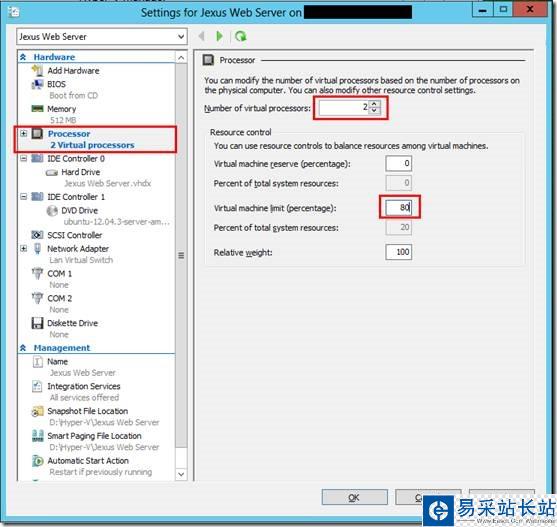Click the IDE Controller 0 icon
This screenshot has height=527, width=557.
(x=37, y=158)
